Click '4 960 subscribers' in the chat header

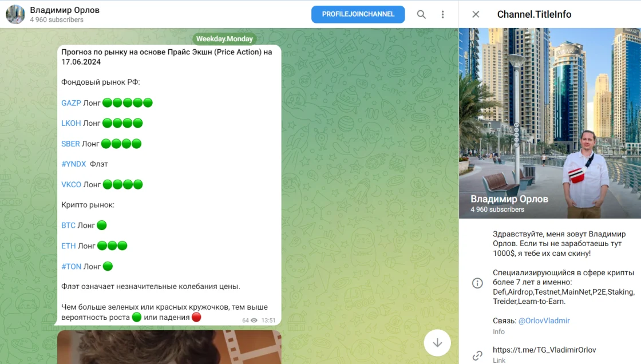[57, 19]
